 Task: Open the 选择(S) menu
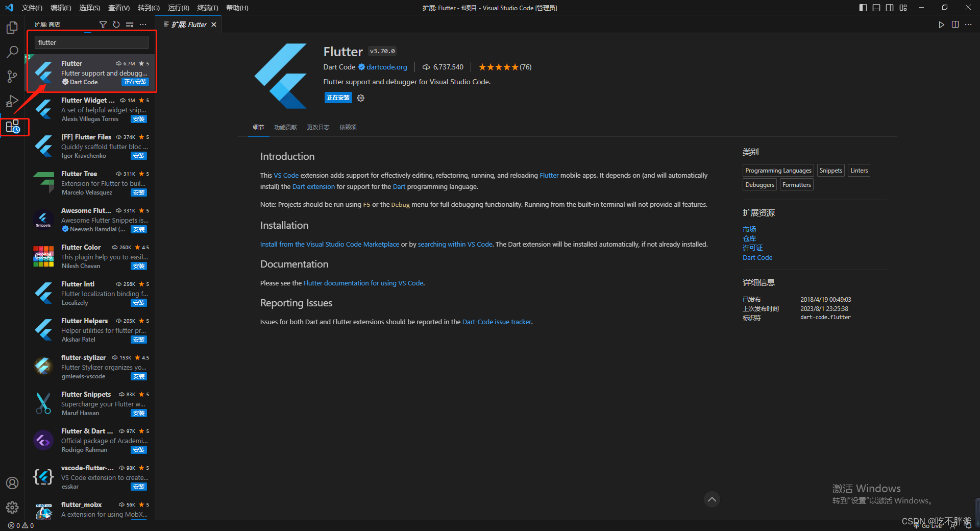point(90,8)
